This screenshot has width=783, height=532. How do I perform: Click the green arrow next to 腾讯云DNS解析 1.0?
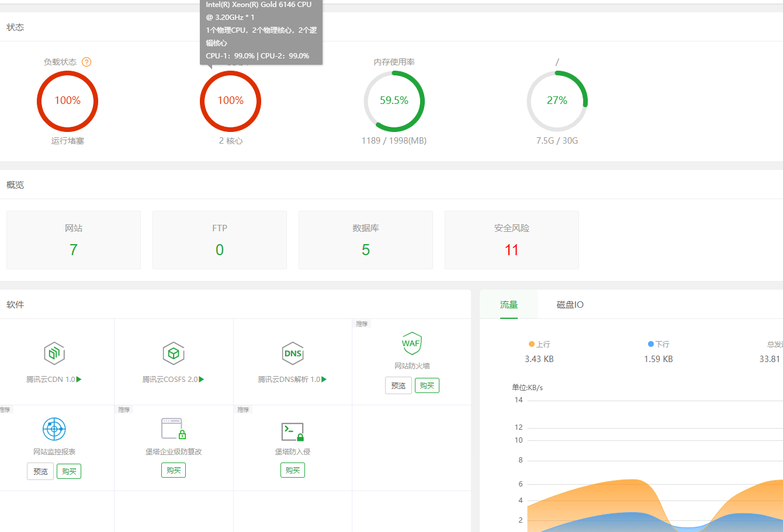324,380
